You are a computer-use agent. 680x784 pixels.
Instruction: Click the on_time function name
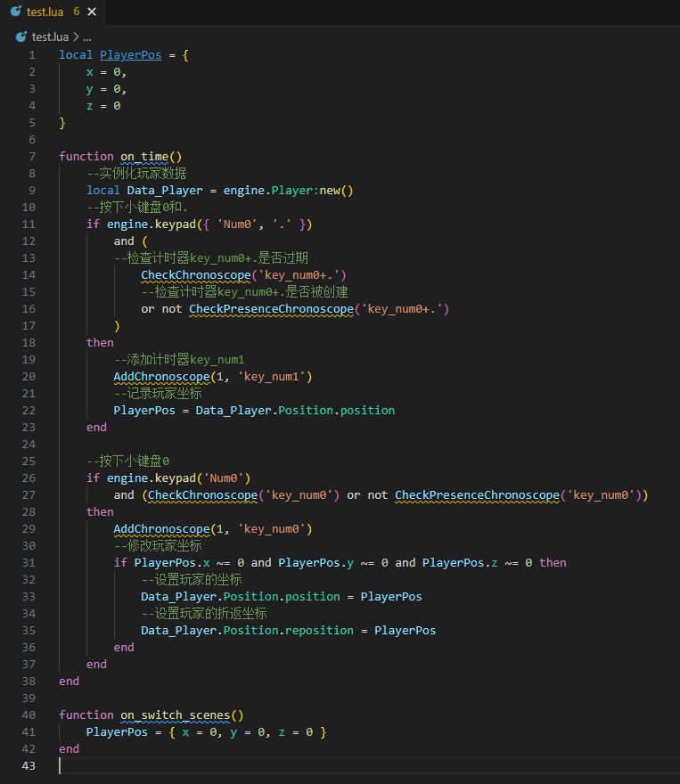(143, 156)
